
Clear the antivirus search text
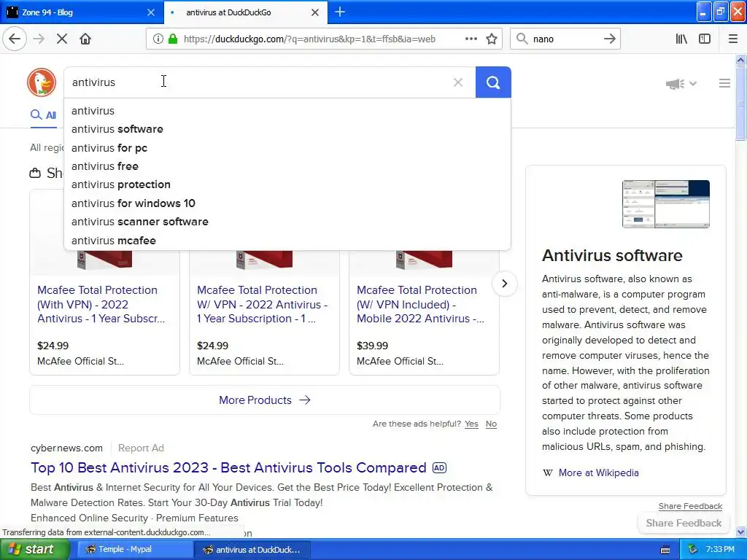point(458,82)
